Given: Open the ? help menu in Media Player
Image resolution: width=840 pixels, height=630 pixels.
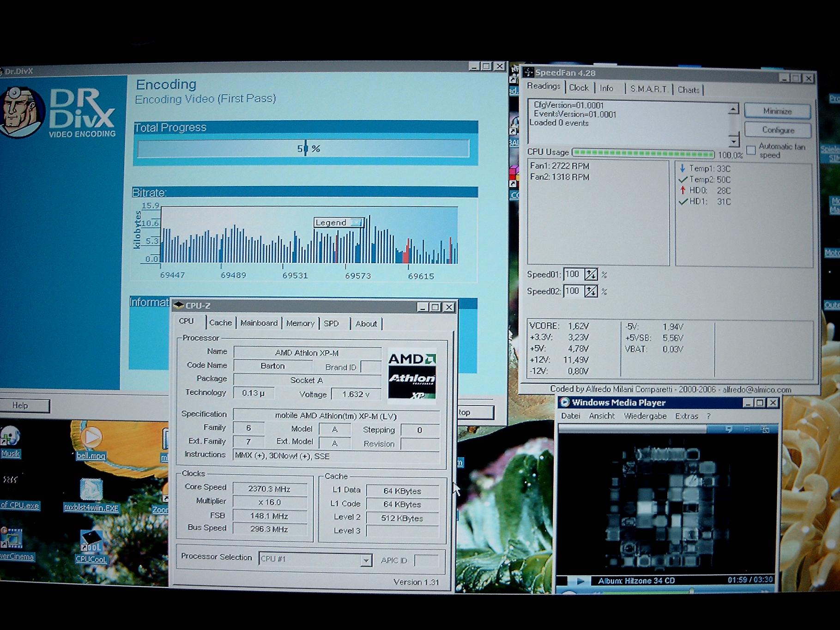Looking at the screenshot, I should (x=708, y=417).
